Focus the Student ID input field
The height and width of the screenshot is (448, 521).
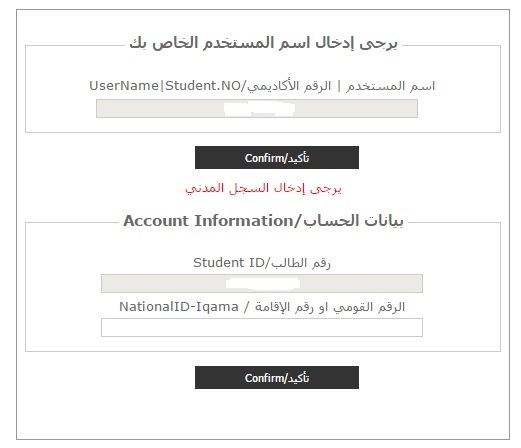[262, 283]
